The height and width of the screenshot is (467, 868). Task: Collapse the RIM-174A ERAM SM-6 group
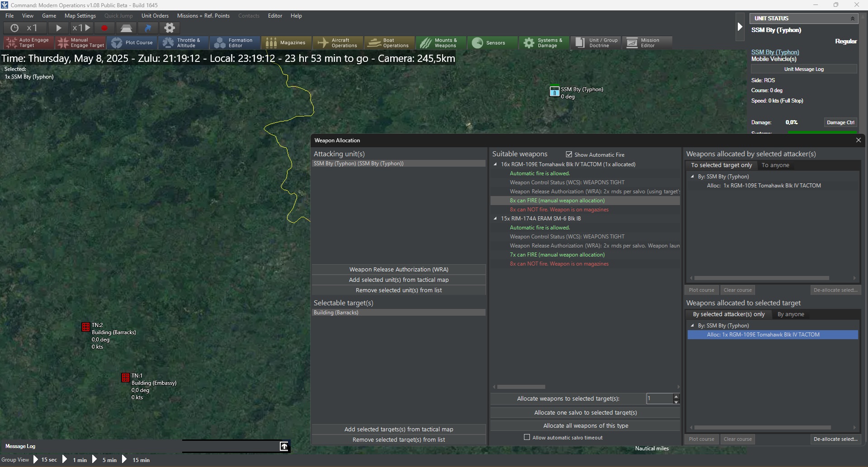(x=495, y=219)
